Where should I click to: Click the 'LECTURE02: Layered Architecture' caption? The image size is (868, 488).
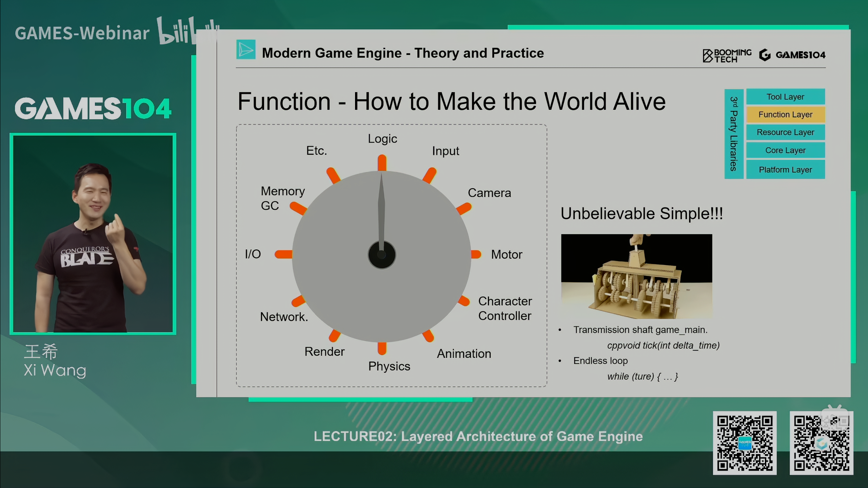478,436
